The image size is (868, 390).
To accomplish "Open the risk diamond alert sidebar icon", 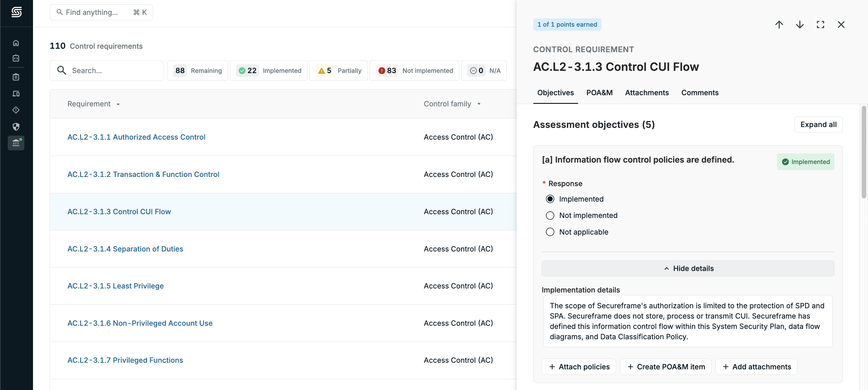I will coord(16,110).
